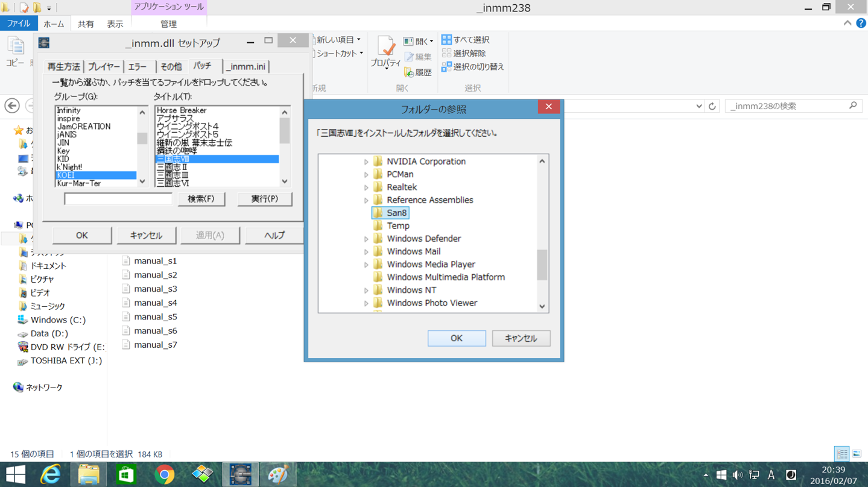868x487 pixels.
Task: Click the プロパティ ribbon icon
Action: coord(385,52)
